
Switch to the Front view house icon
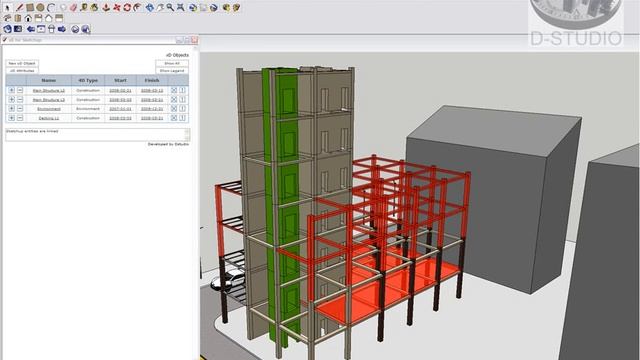(x=28, y=18)
